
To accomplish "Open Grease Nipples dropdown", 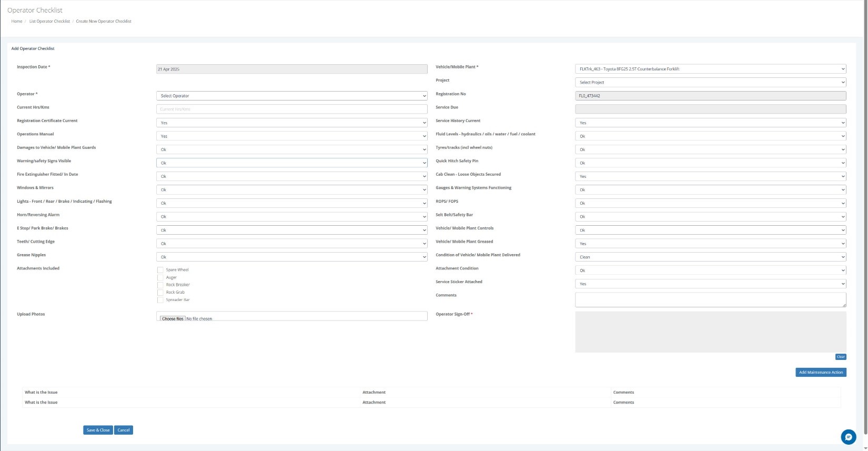I will 291,257.
